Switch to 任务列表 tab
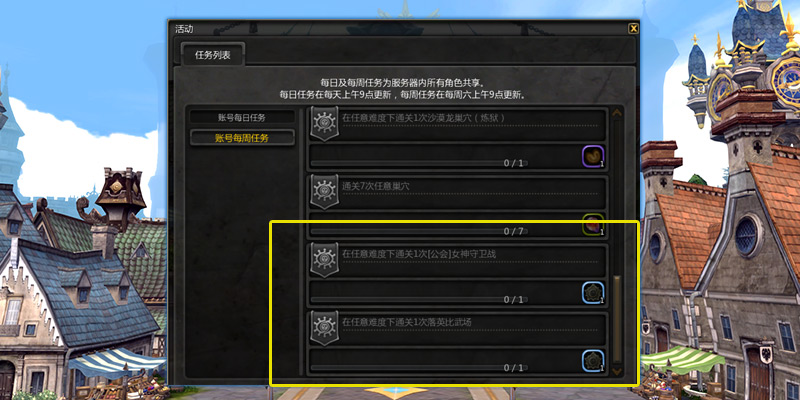Image resolution: width=800 pixels, height=400 pixels. pos(213,55)
